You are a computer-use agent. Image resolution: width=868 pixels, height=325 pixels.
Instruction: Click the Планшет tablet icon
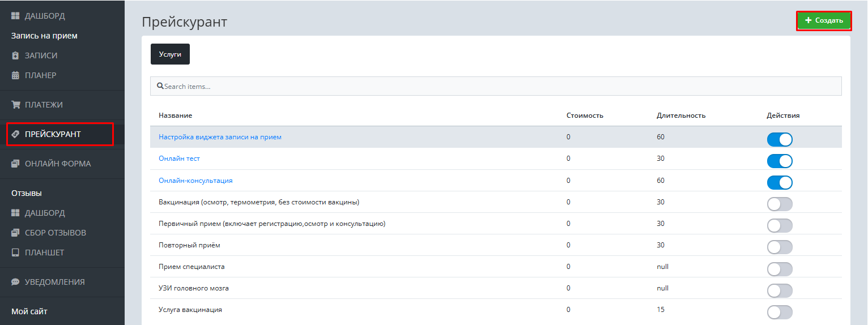point(15,253)
